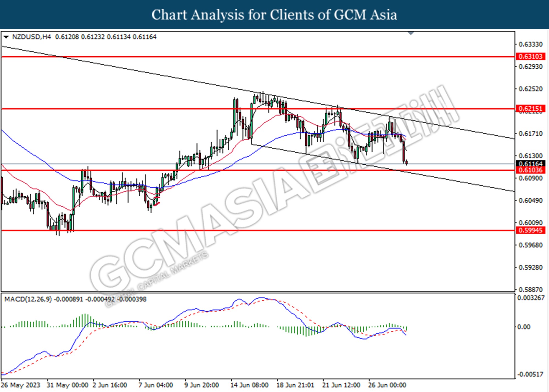This screenshot has width=549, height=392.
Task: Click the 26 Jun 00:00 time label
Action: click(x=387, y=385)
